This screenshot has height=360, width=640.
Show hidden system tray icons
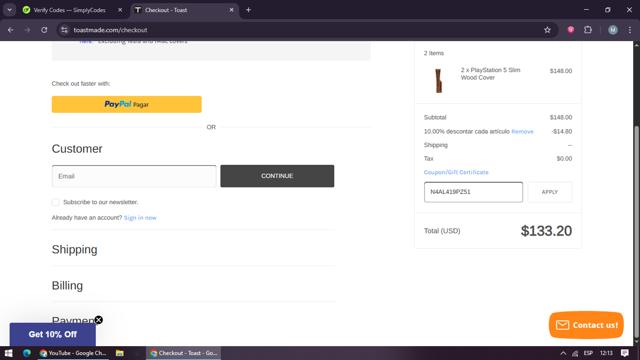pyautogui.click(x=563, y=353)
